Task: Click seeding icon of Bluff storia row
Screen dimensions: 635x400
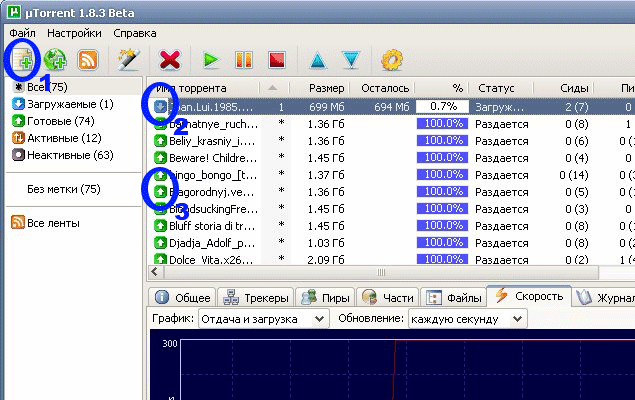Action: pyautogui.click(x=160, y=226)
